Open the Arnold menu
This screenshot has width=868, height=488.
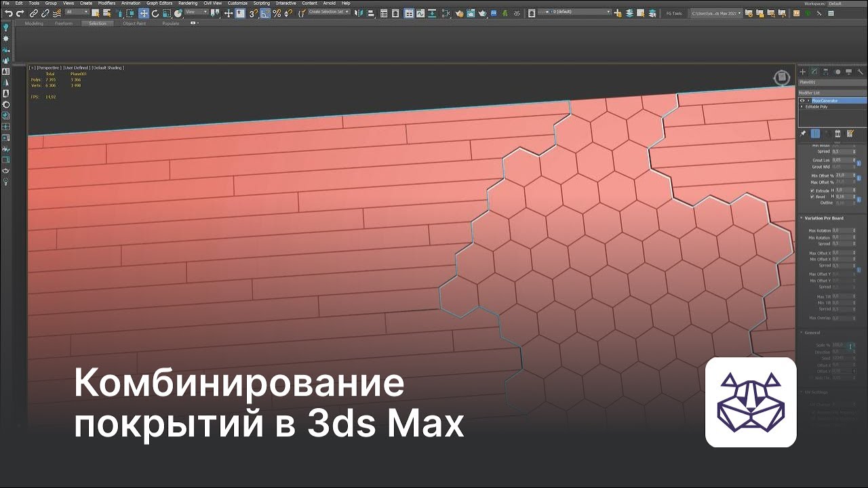329,3
